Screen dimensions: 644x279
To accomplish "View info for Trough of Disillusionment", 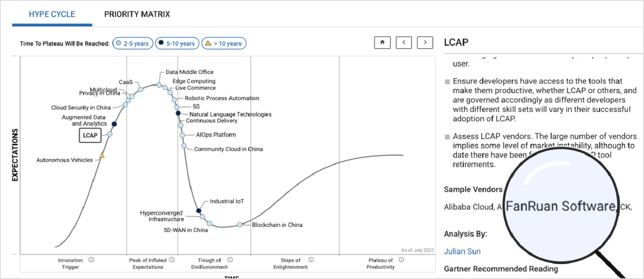I will click(x=230, y=260).
